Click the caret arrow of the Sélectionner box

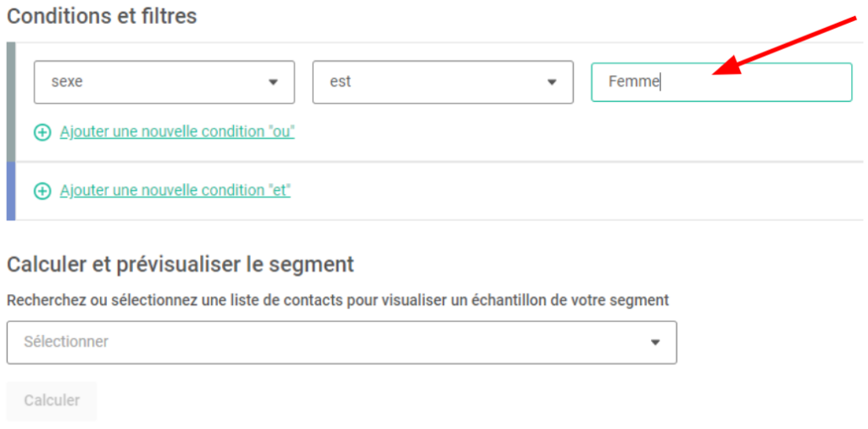coord(655,343)
